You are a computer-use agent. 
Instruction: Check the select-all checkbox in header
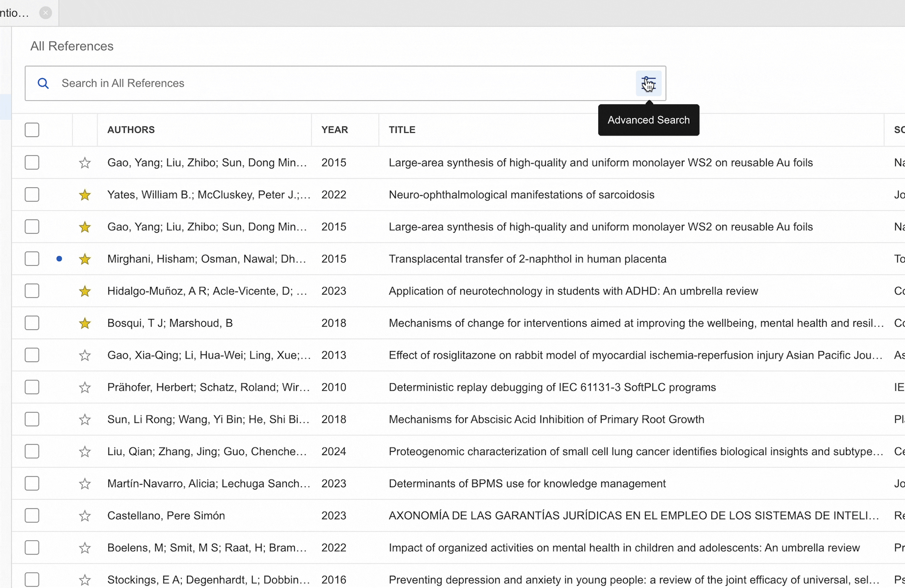tap(32, 130)
